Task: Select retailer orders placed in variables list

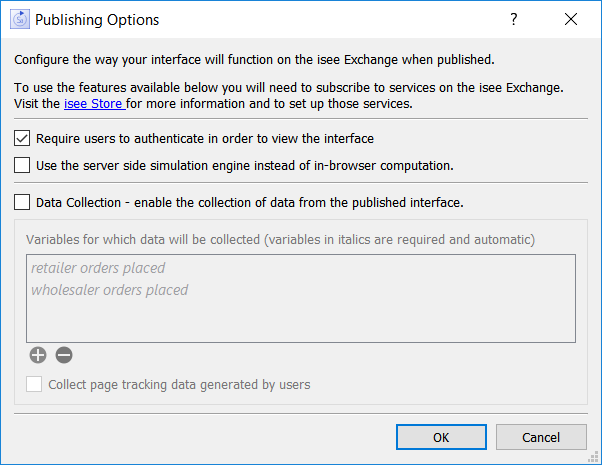Action: click(98, 268)
